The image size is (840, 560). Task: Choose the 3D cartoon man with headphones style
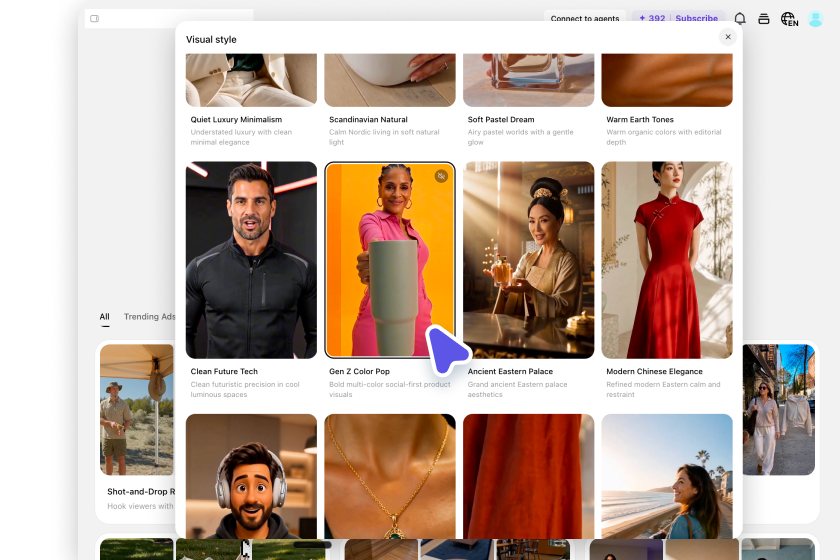(x=251, y=476)
